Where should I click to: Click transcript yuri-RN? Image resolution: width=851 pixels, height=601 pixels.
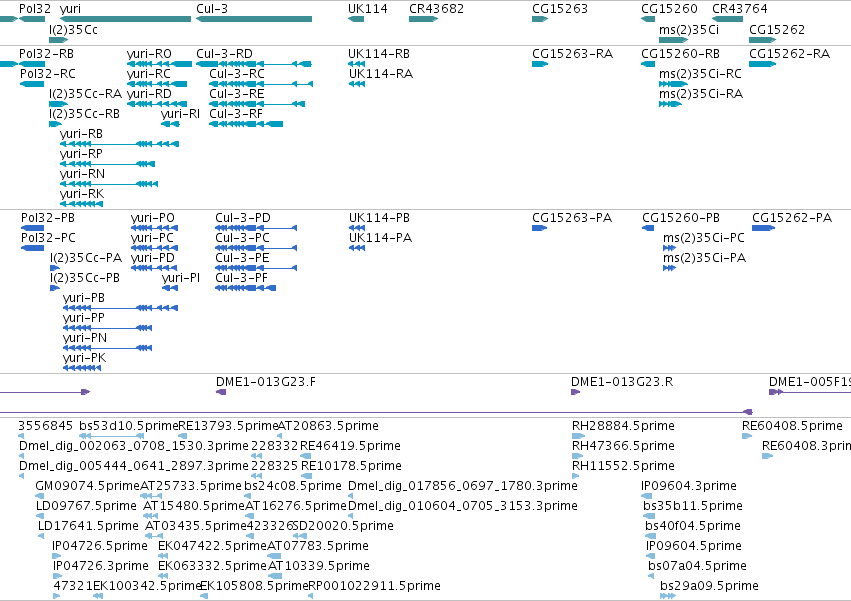109,185
